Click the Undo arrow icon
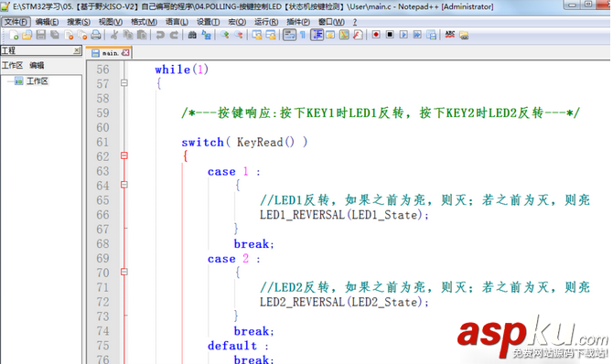This screenshot has width=613, height=364. coord(160,35)
